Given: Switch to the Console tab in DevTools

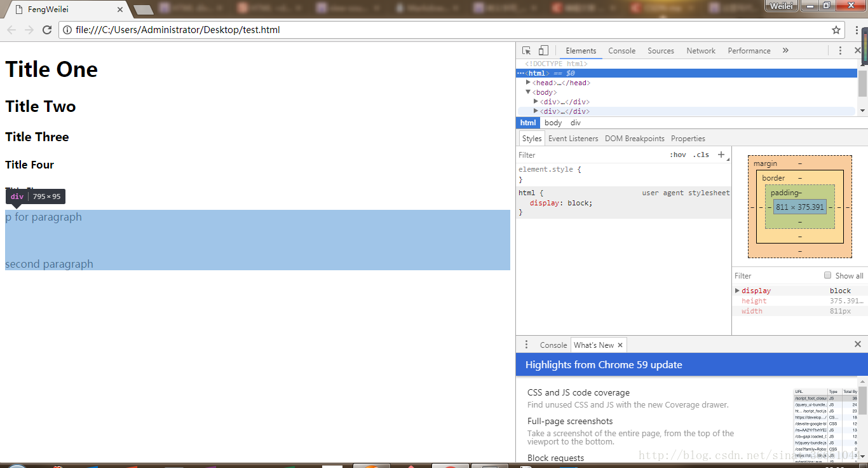Looking at the screenshot, I should click(x=621, y=51).
